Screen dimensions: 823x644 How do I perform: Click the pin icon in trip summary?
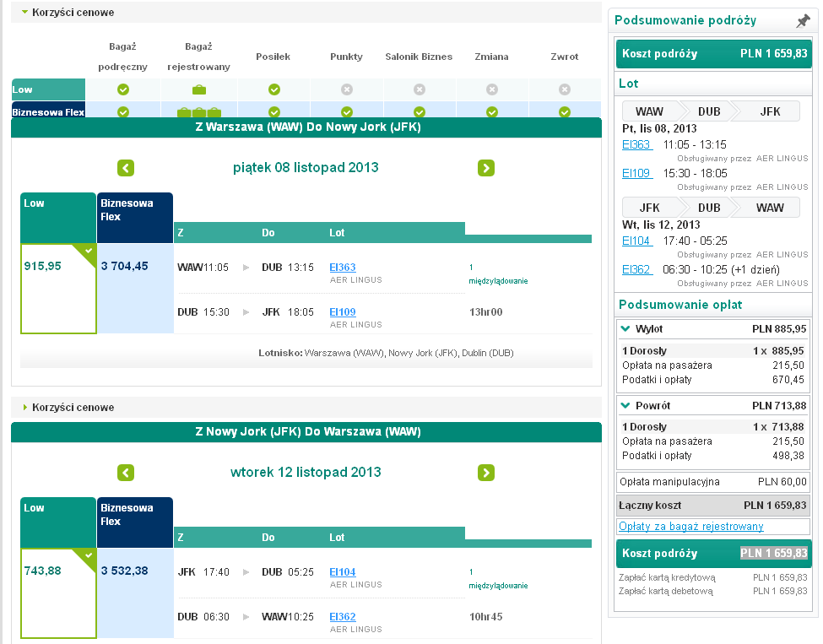[x=803, y=21]
